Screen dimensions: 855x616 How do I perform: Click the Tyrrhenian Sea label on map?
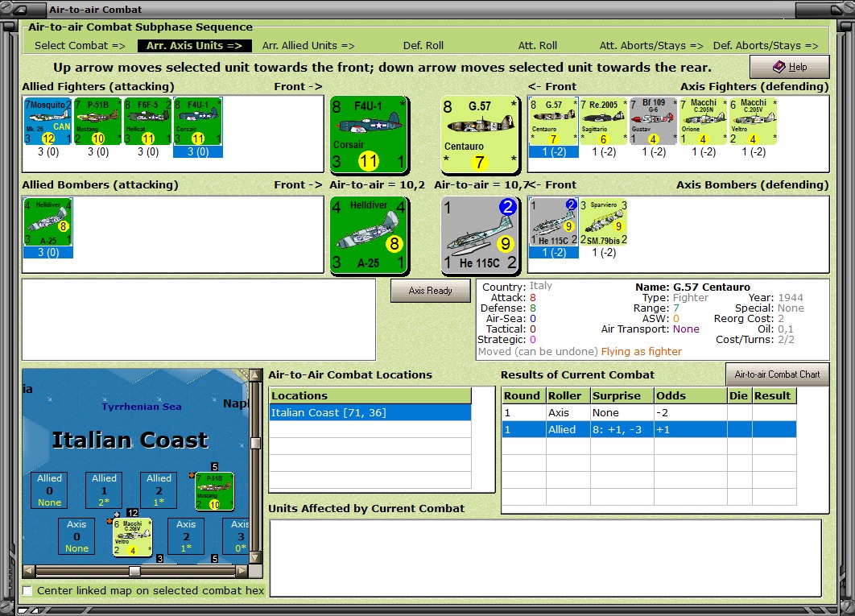(141, 407)
